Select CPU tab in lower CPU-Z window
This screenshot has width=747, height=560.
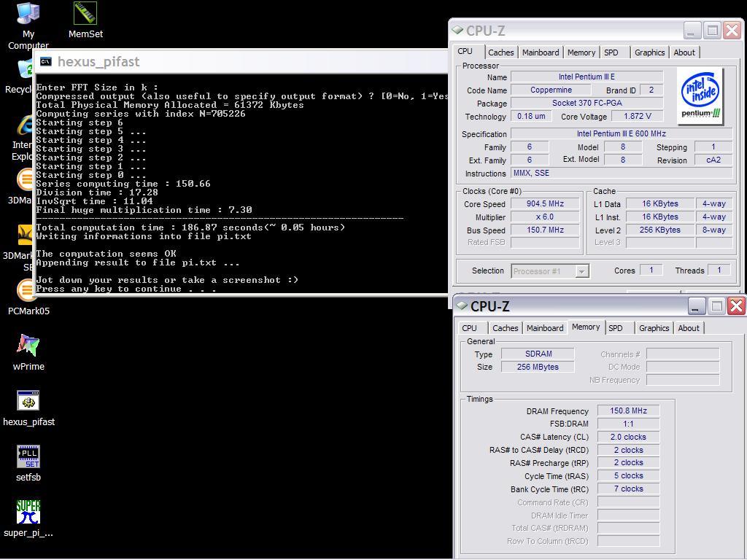point(469,328)
